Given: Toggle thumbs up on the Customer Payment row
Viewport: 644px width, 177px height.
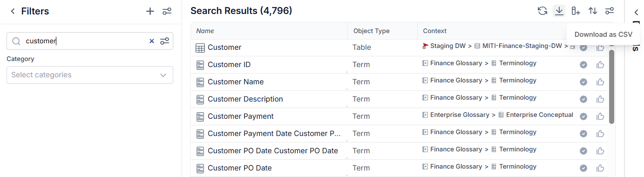Looking at the screenshot, I should tap(600, 116).
